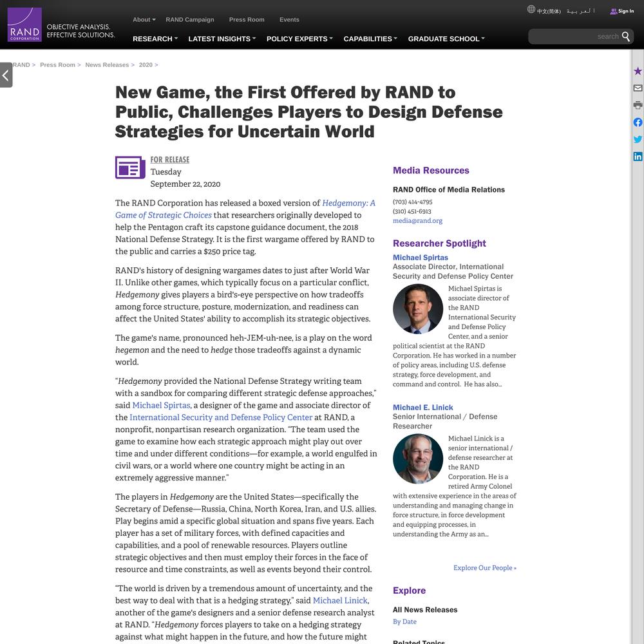Share the article on LinkedIn

(638, 156)
